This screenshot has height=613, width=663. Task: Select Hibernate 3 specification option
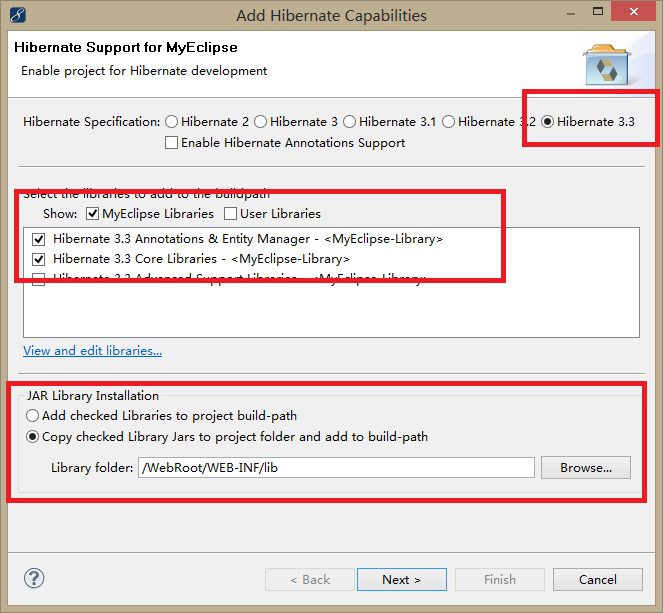[261, 122]
